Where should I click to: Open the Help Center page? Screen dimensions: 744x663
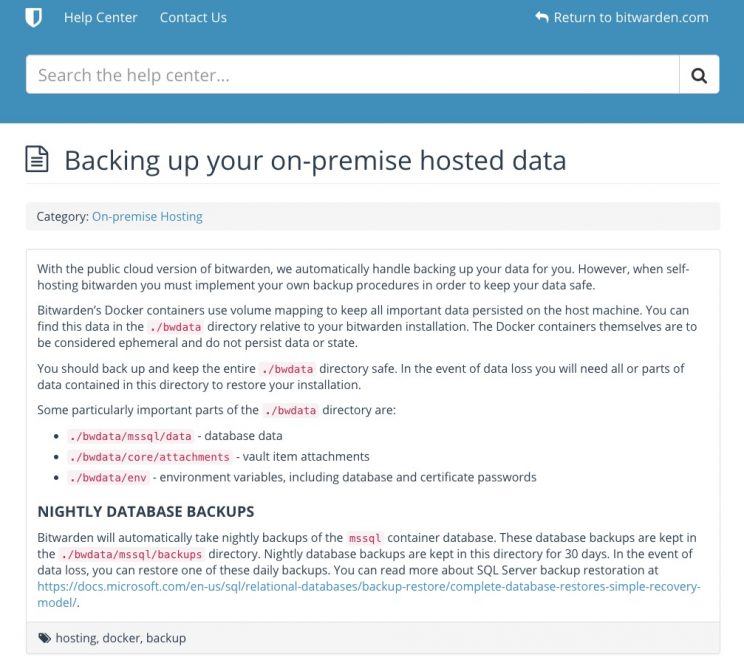(100, 17)
